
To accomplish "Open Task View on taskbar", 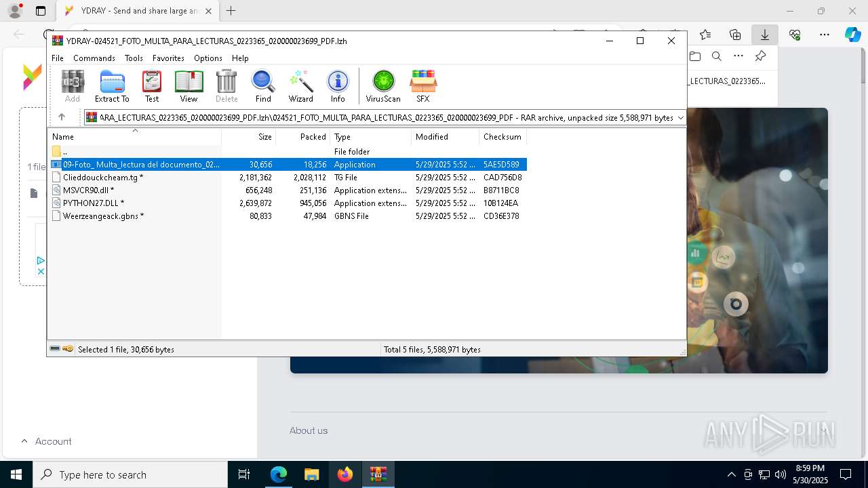I will 244,474.
